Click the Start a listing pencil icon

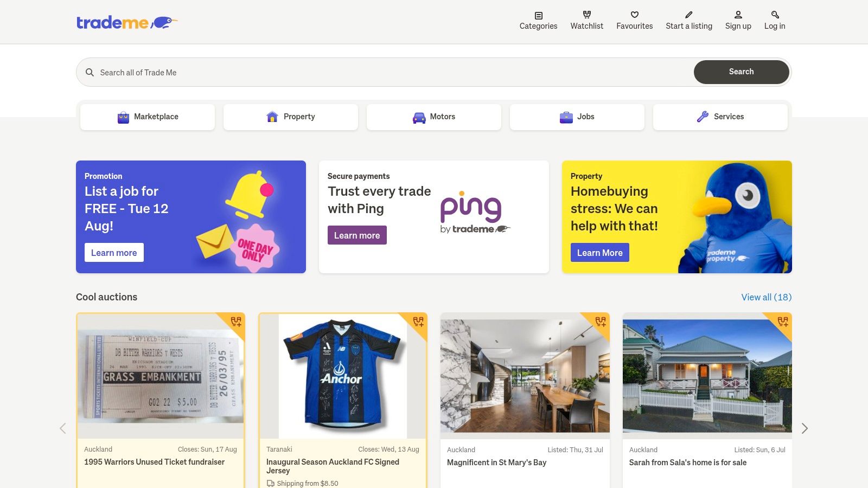[x=688, y=15]
